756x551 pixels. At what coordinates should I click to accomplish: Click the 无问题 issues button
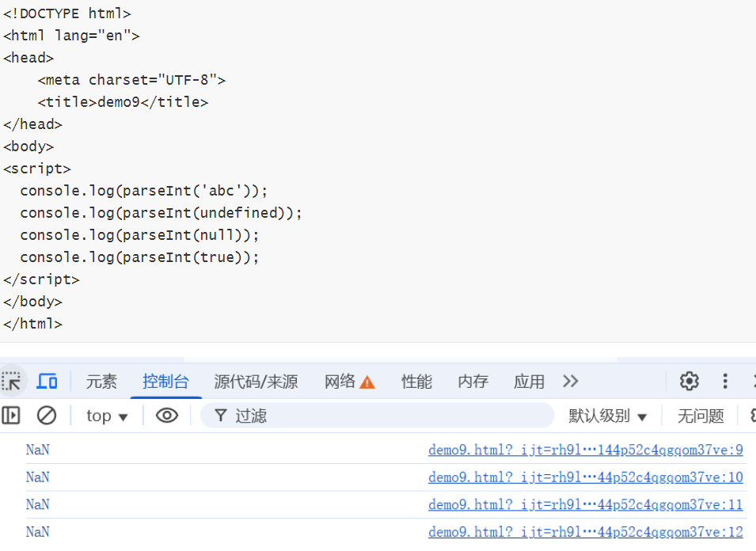click(x=701, y=416)
